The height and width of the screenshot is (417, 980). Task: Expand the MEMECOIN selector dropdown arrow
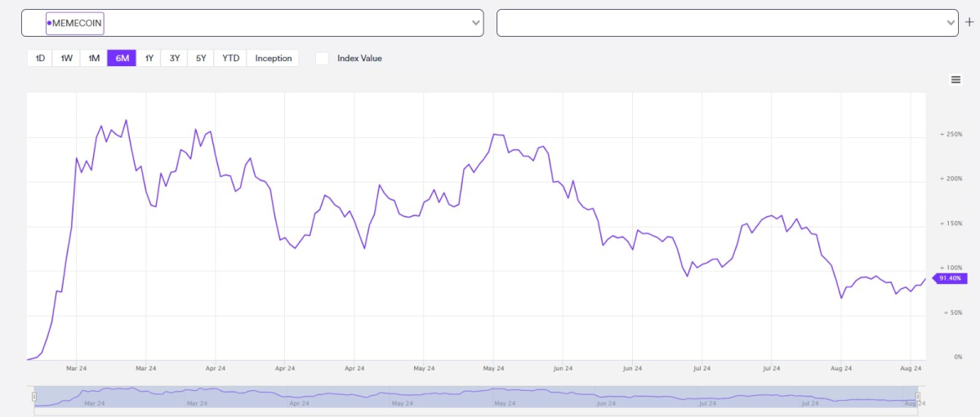coord(476,24)
